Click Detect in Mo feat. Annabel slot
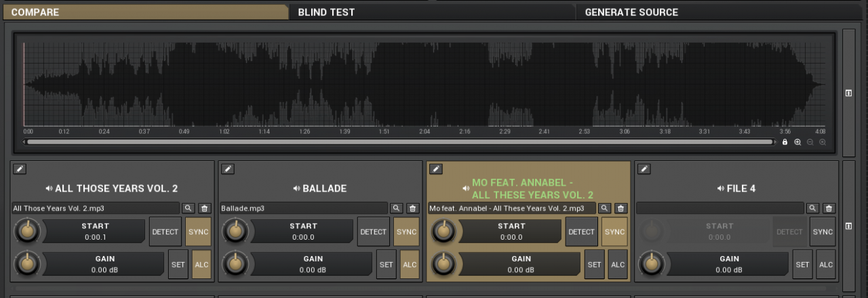 (x=582, y=232)
